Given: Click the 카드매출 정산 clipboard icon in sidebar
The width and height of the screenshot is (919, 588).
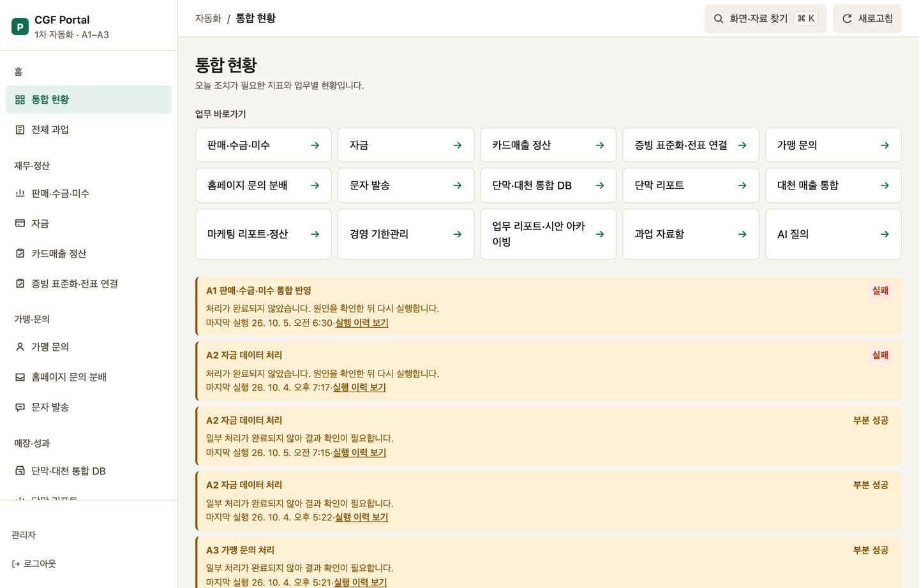Looking at the screenshot, I should coord(20,253).
